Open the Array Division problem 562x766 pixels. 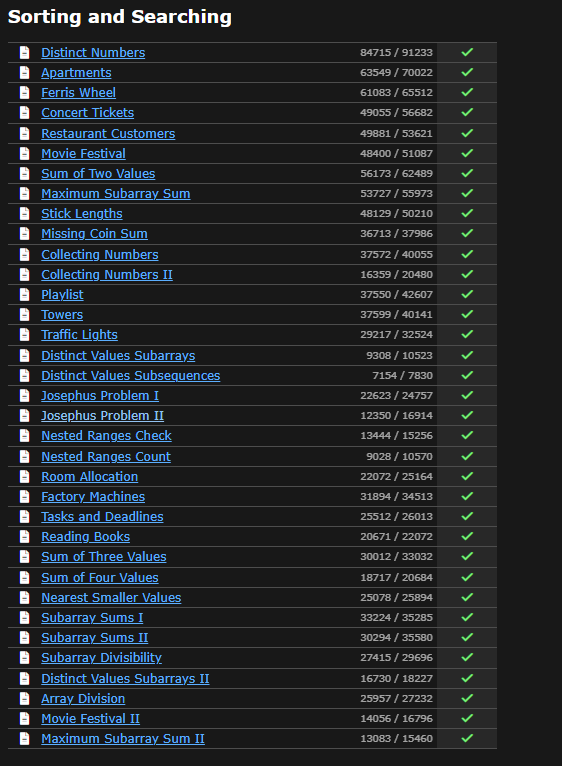[83, 700]
